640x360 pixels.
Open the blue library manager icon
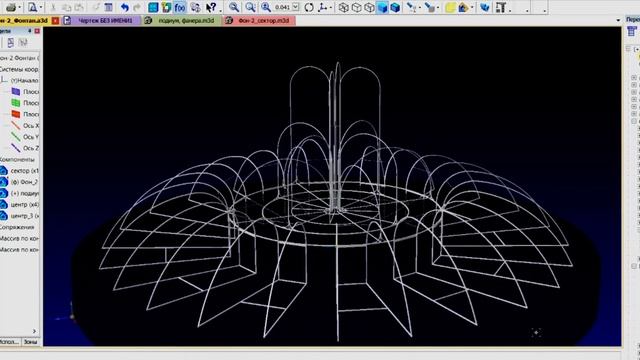(x=153, y=7)
